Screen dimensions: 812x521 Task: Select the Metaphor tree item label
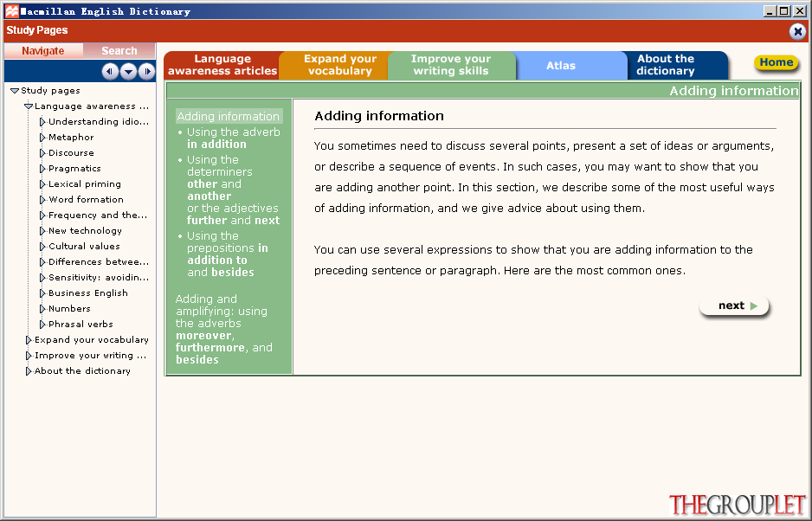(71, 138)
